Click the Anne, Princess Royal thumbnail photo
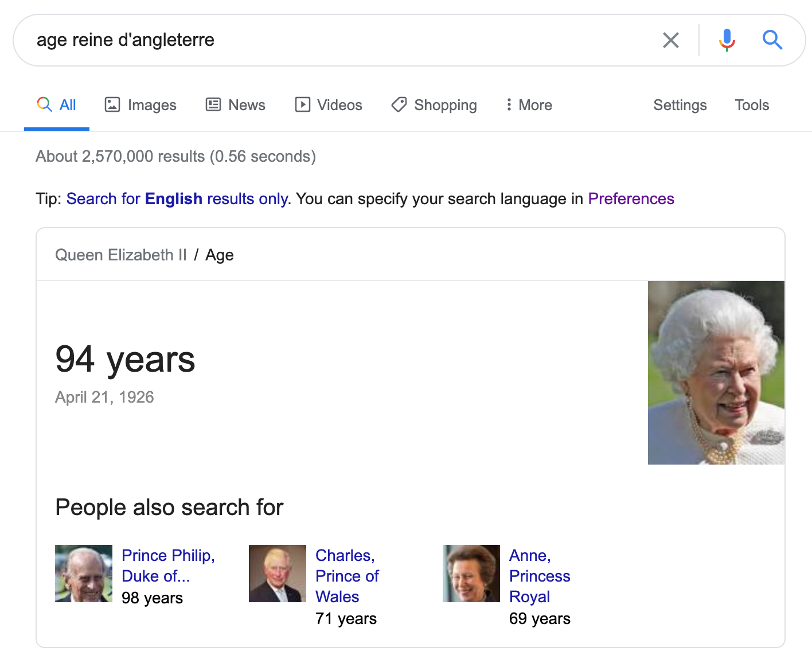The image size is (812, 655). click(471, 573)
